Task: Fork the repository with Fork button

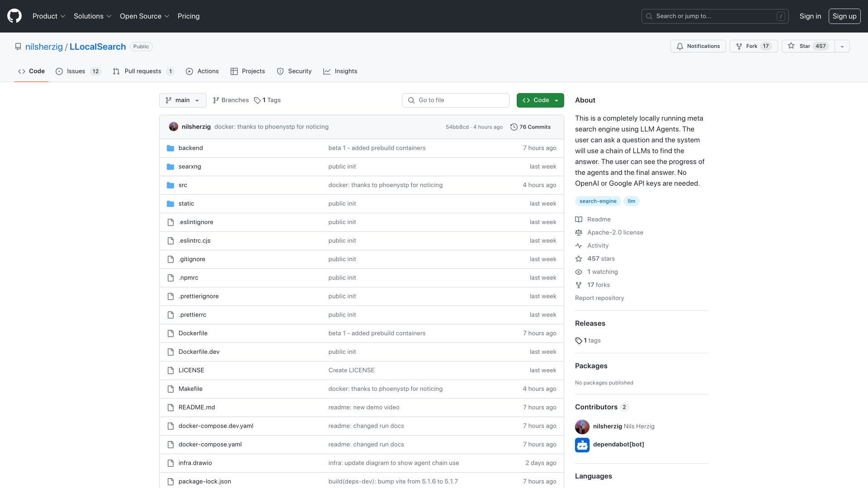Action: 754,47
